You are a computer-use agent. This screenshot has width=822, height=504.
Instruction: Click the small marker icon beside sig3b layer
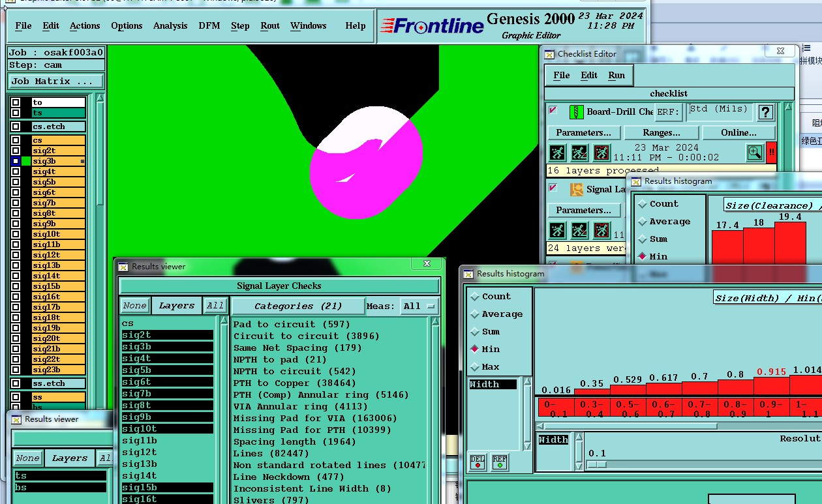(x=82, y=161)
